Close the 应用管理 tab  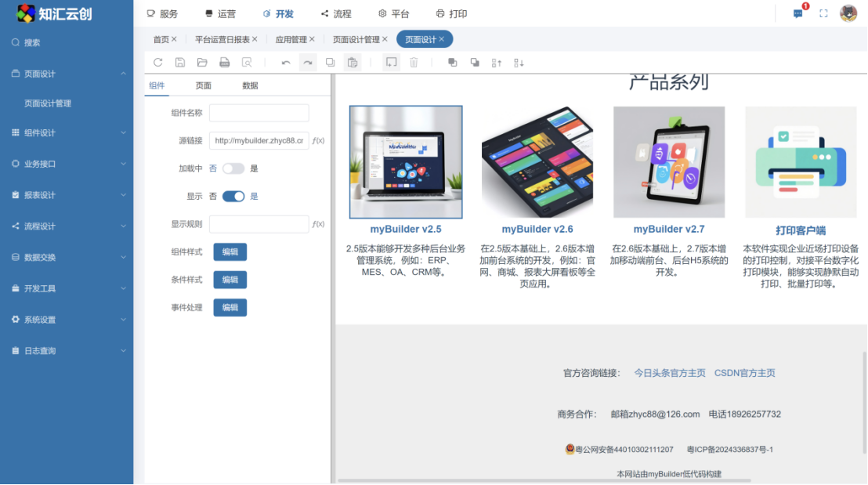click(x=313, y=39)
